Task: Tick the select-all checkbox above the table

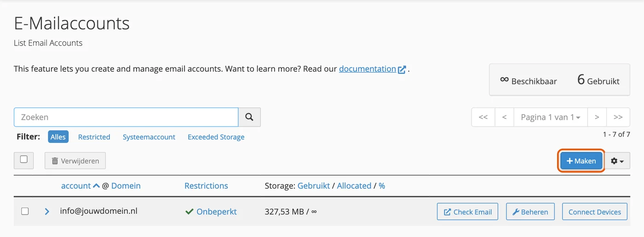Action: click(24, 159)
